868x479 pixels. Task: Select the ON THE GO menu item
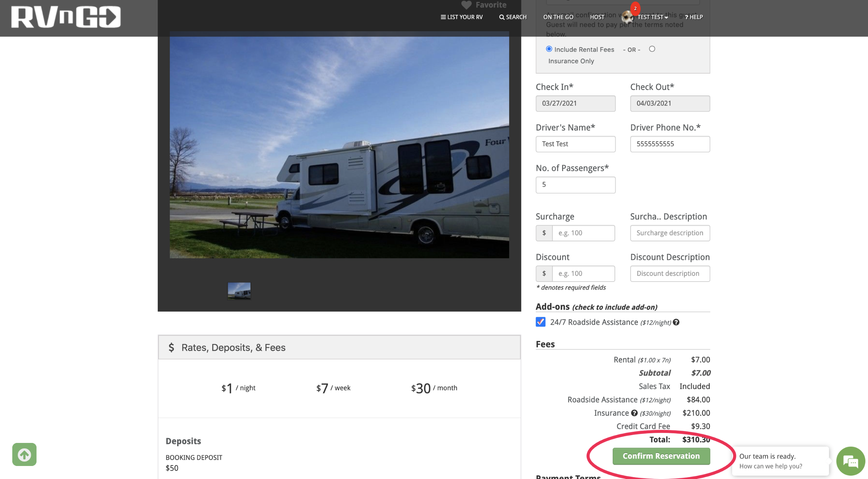pos(558,17)
